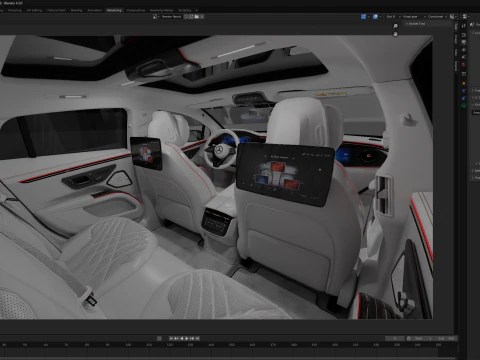Image resolution: width=480 pixels, height=360 pixels.
Task: Select the orange Object properties icon
Action: pos(464,83)
